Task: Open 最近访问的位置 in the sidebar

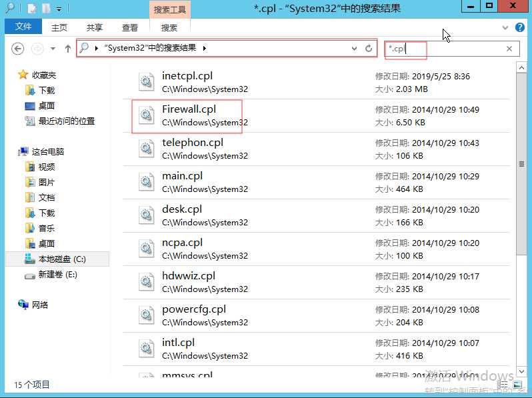Action: pos(67,121)
